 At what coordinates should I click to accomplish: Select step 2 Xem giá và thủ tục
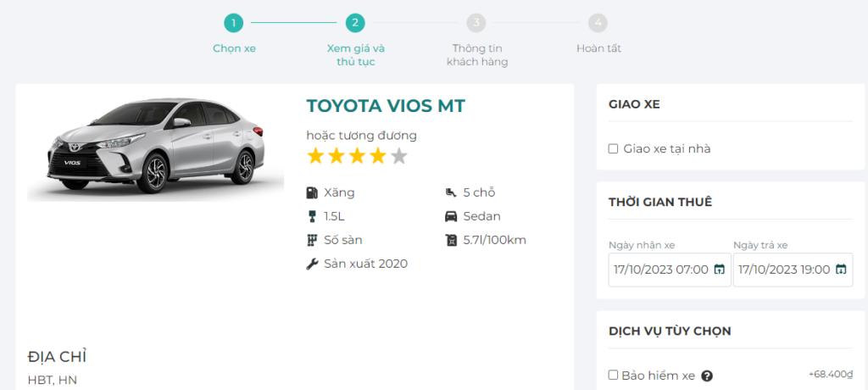point(355,23)
